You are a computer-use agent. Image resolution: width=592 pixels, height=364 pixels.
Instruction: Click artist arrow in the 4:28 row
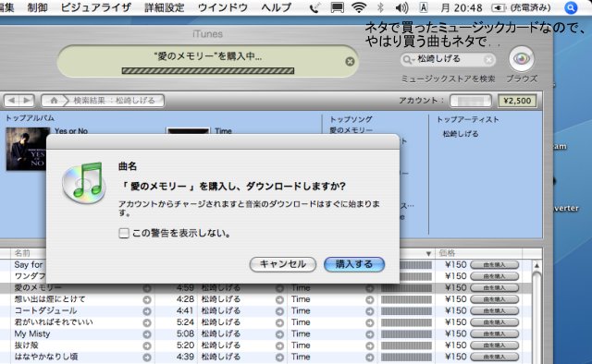coord(279,299)
